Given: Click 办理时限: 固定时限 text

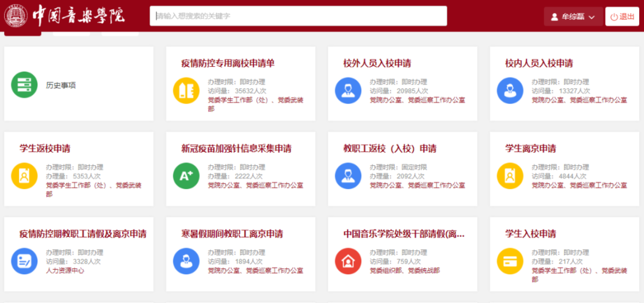Looking at the screenshot, I should (398, 167).
